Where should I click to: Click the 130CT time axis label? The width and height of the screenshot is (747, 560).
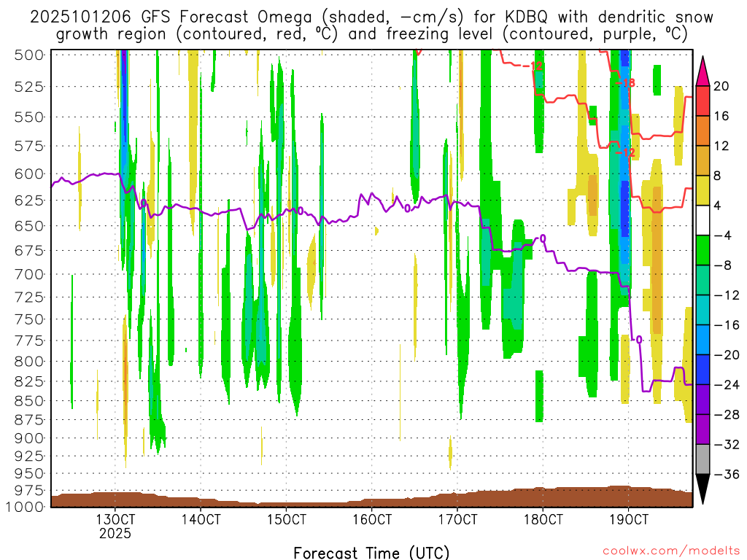[x=115, y=519]
